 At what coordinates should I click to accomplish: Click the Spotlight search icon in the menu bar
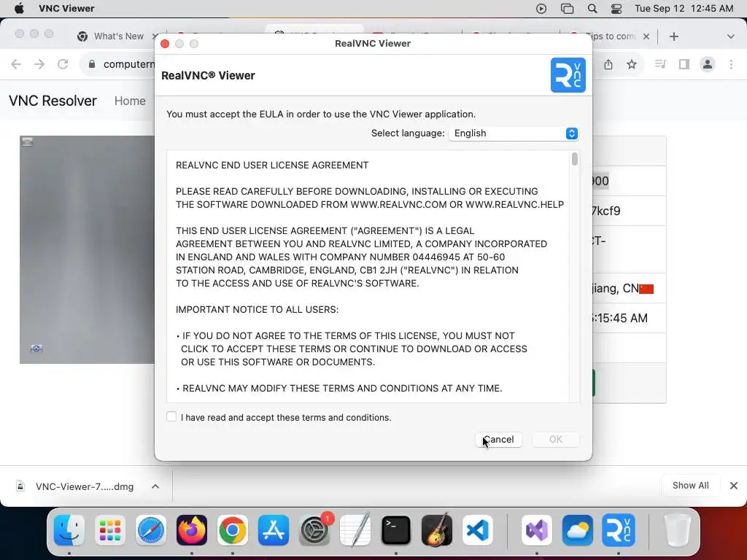point(592,9)
